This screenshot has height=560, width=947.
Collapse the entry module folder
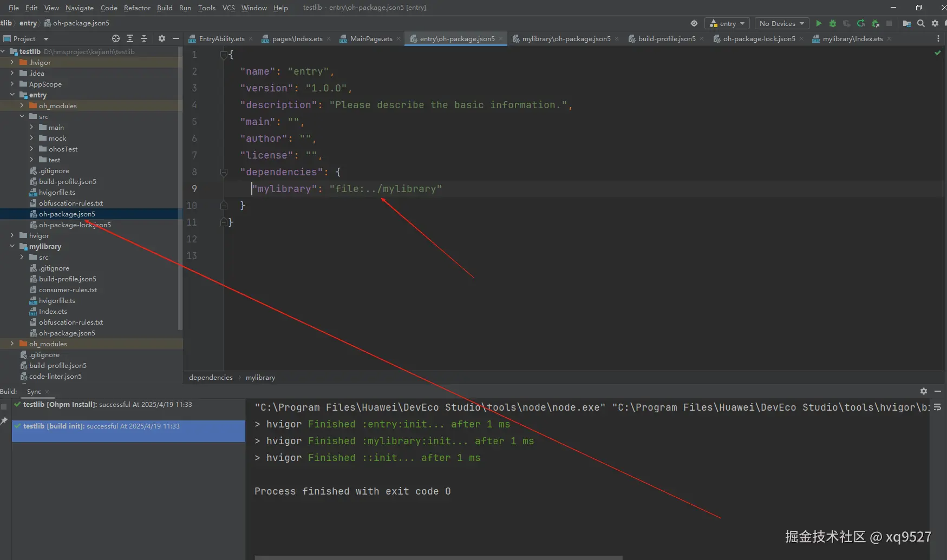(x=12, y=95)
